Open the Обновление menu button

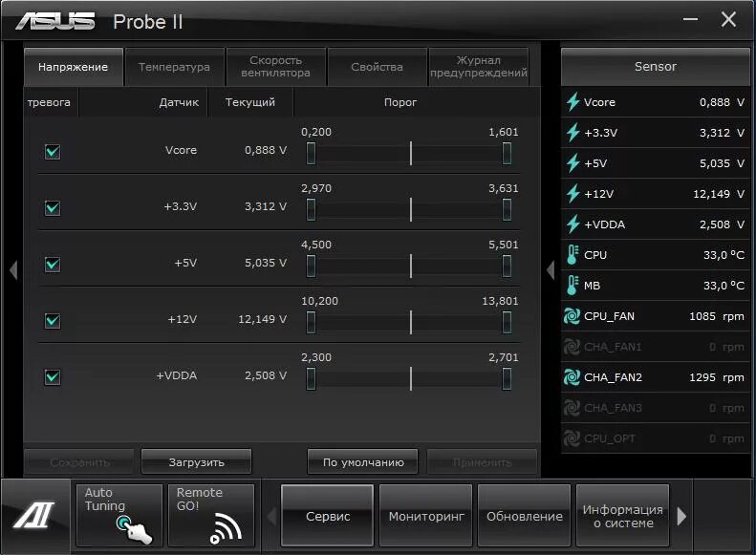(x=525, y=516)
